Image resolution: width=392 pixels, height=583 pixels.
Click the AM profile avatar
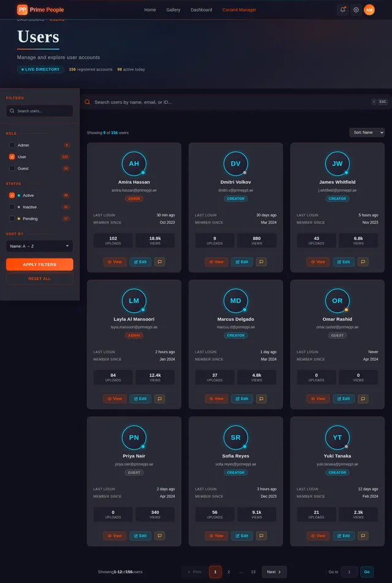coord(369,10)
